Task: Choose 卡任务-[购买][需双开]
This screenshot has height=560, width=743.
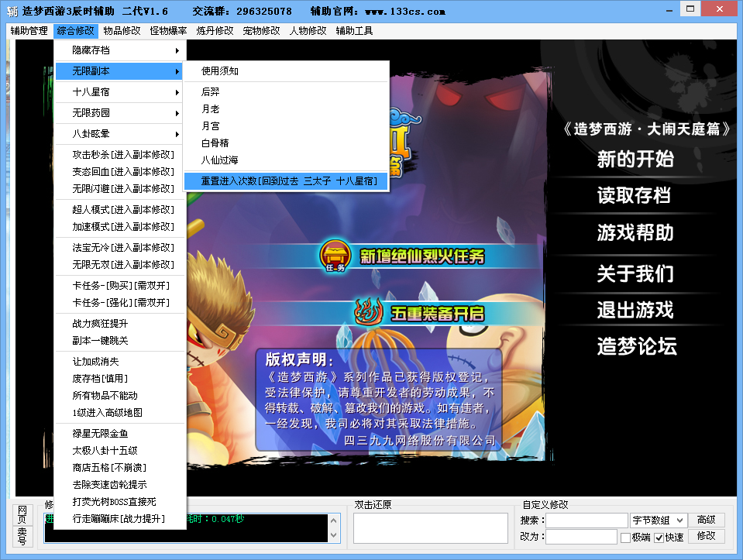Action: pyautogui.click(x=120, y=285)
